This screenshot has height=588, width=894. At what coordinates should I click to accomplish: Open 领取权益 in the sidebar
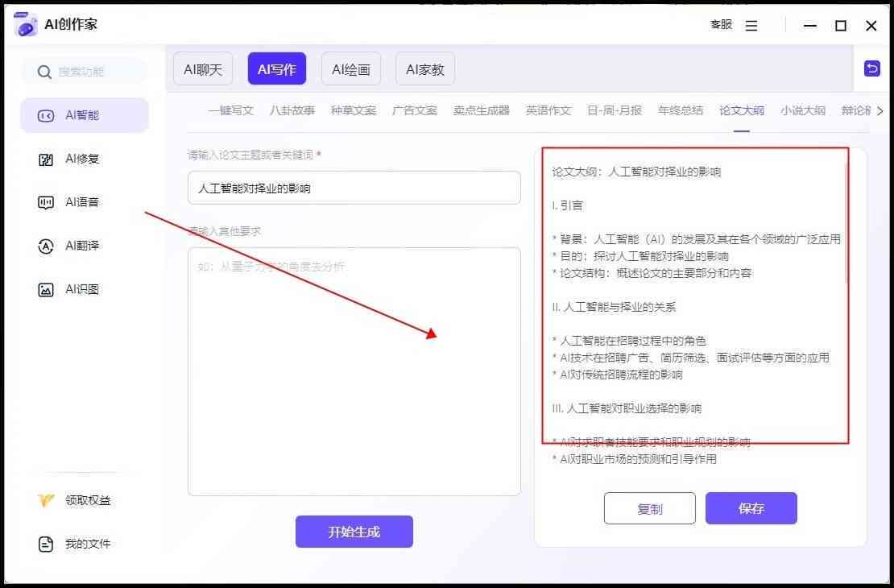(85, 500)
